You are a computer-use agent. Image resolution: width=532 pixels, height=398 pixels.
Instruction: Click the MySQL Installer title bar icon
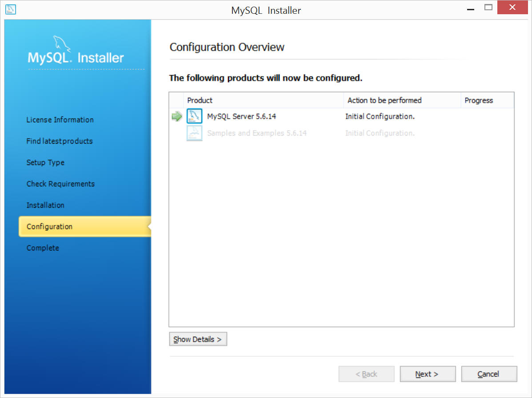click(x=11, y=9)
